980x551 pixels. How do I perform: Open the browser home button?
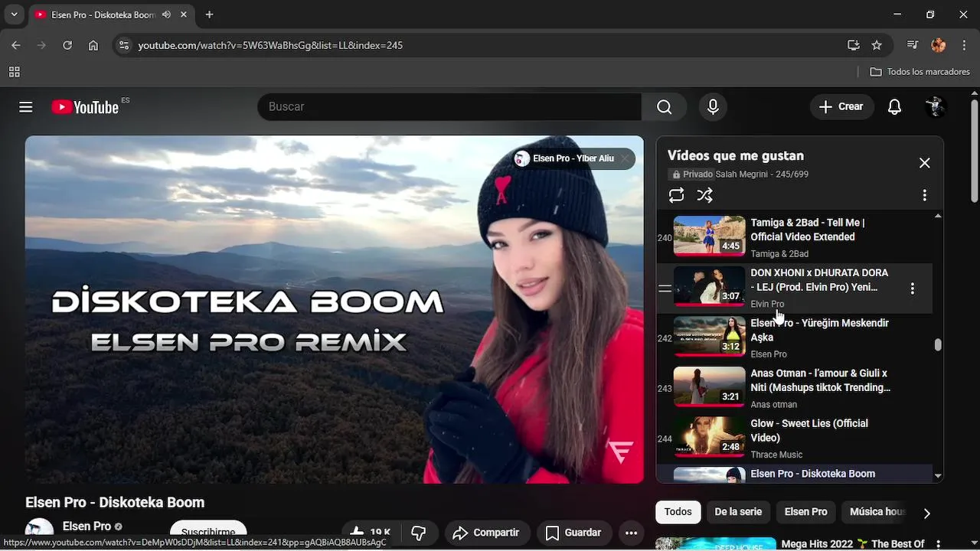(93, 45)
